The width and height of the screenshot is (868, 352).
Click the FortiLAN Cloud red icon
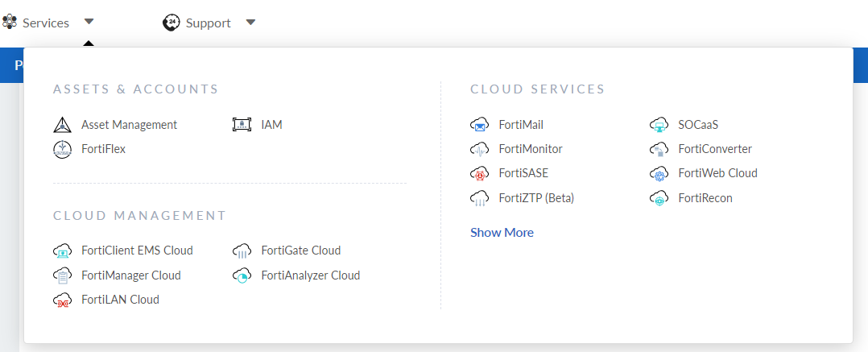coord(63,300)
